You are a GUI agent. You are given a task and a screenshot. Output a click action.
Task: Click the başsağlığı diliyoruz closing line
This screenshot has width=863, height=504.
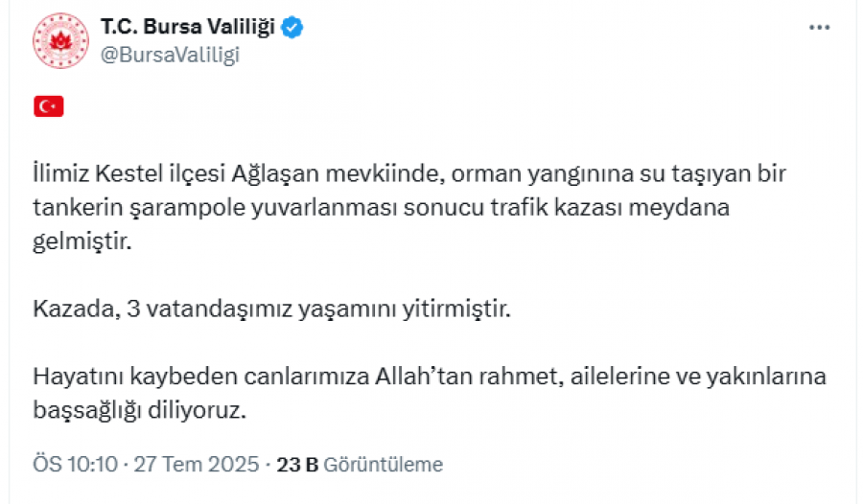click(x=140, y=410)
